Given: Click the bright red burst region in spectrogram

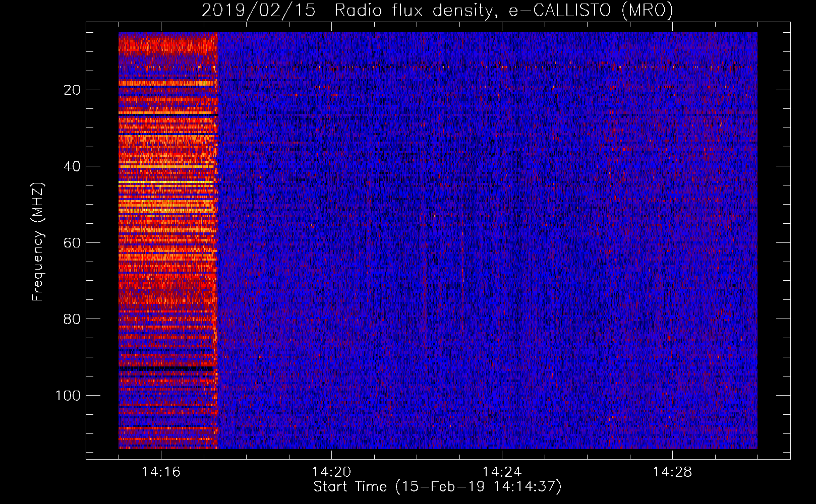Looking at the screenshot, I should click(x=168, y=240).
